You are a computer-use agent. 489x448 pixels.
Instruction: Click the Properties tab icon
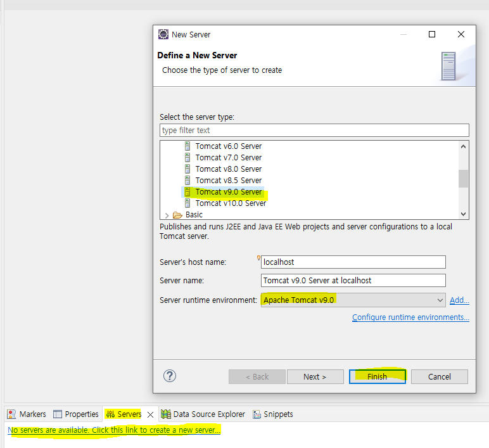pos(58,414)
